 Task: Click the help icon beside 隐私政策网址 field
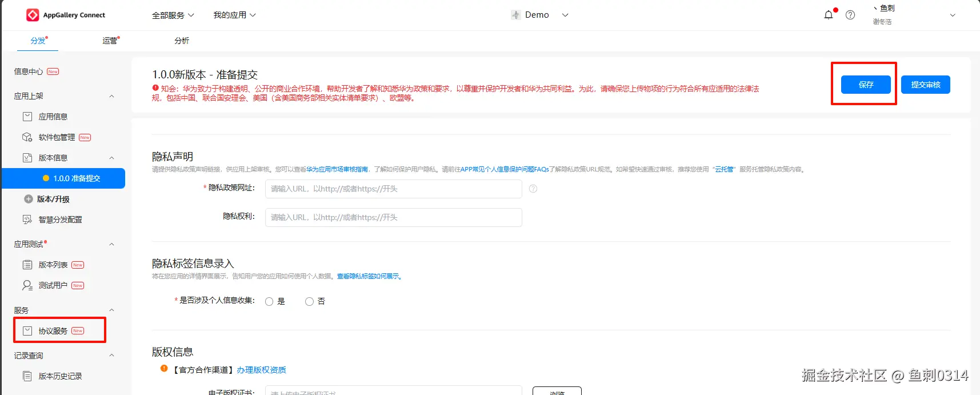533,189
